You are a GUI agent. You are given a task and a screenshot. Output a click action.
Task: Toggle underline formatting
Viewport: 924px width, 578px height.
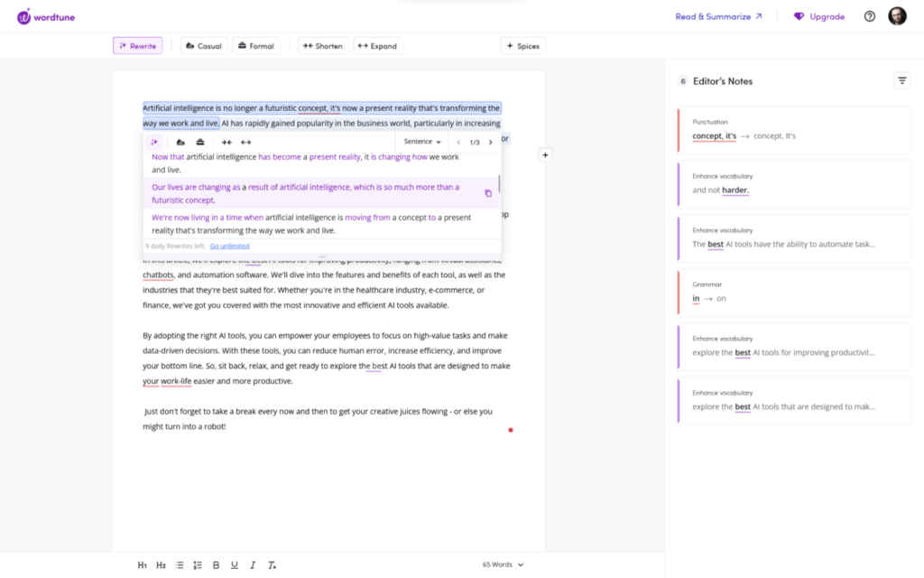click(235, 565)
